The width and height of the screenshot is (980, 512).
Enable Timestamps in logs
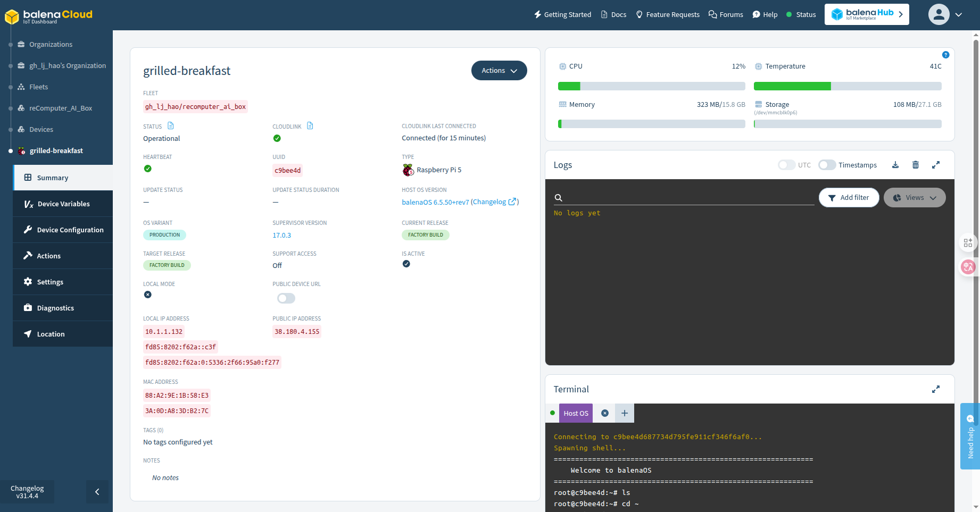point(827,165)
